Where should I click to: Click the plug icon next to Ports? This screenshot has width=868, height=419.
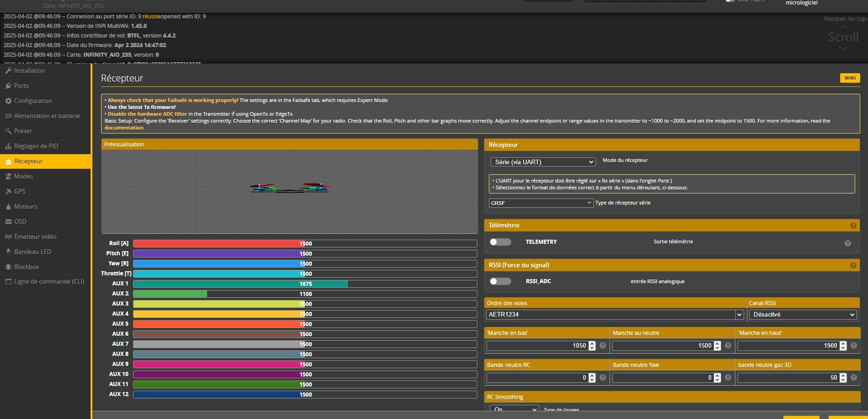[8, 86]
